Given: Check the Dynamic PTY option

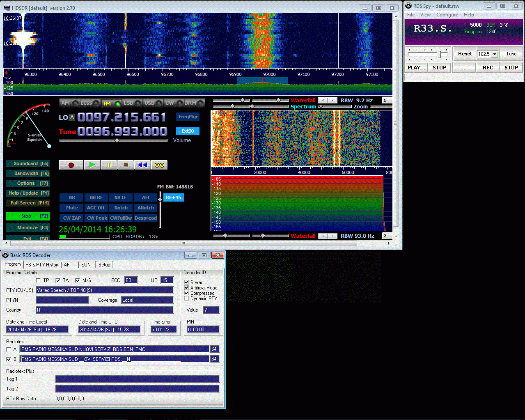Looking at the screenshot, I should pyautogui.click(x=187, y=298).
